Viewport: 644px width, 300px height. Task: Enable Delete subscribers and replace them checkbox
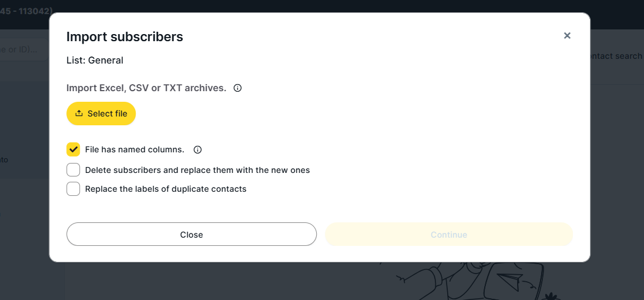coord(73,170)
